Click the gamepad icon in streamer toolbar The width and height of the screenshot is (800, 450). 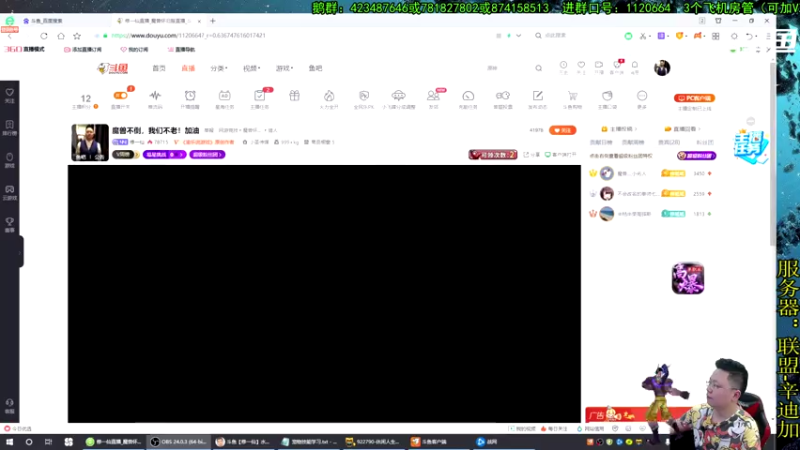tap(503, 95)
